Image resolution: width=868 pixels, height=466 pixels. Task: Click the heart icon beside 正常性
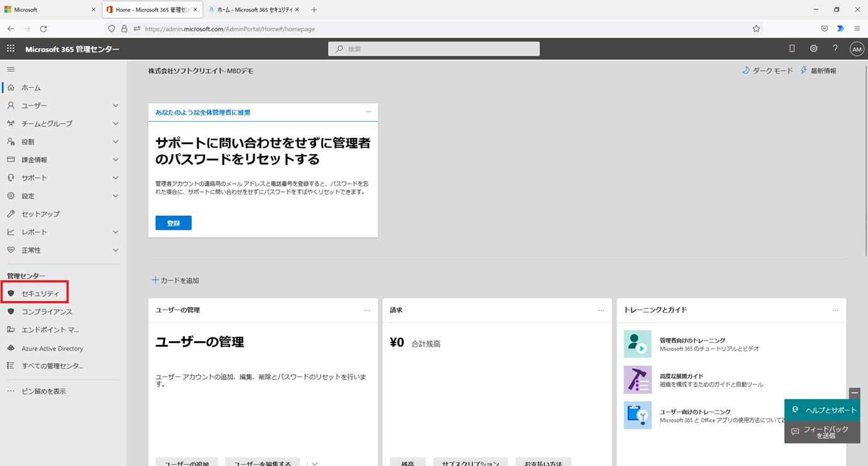(11, 250)
